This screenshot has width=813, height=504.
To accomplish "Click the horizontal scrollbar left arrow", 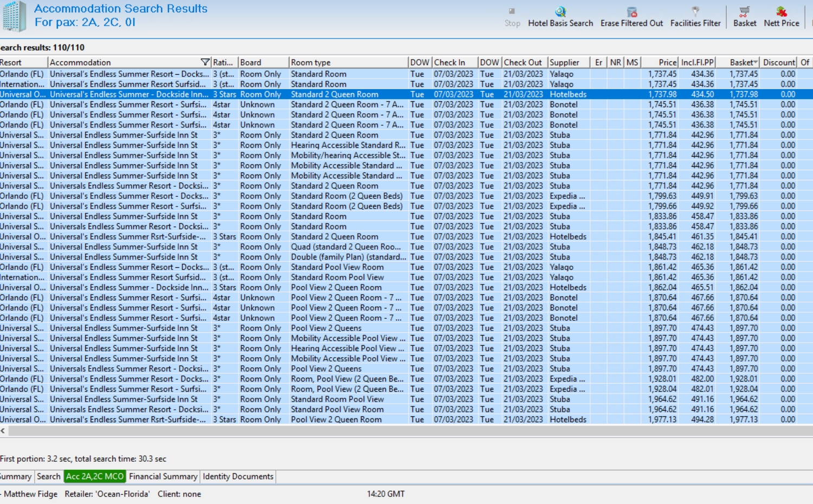I will [x=3, y=431].
